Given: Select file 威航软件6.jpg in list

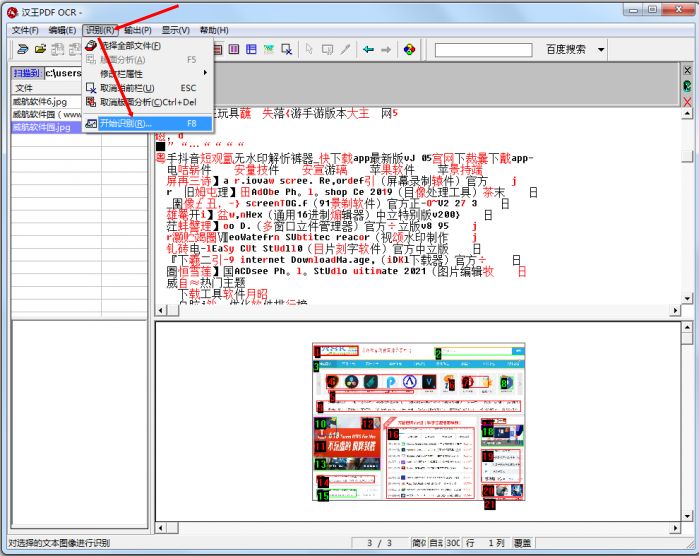Looking at the screenshot, I should [47, 102].
